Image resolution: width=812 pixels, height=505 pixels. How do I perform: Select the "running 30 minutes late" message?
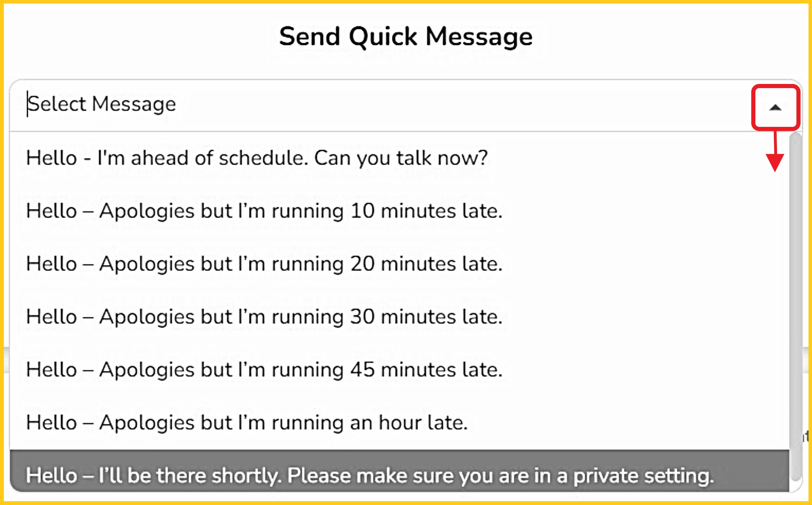pyautogui.click(x=264, y=317)
